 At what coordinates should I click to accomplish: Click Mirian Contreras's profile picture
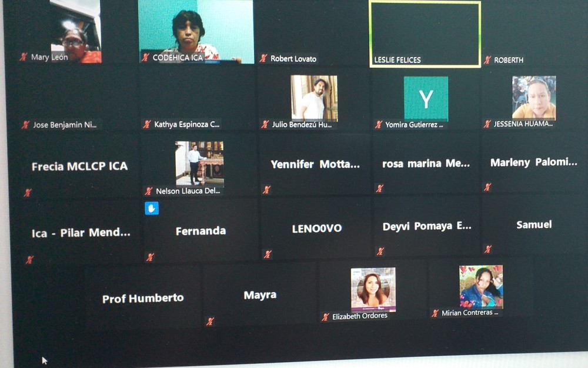pos(481,287)
